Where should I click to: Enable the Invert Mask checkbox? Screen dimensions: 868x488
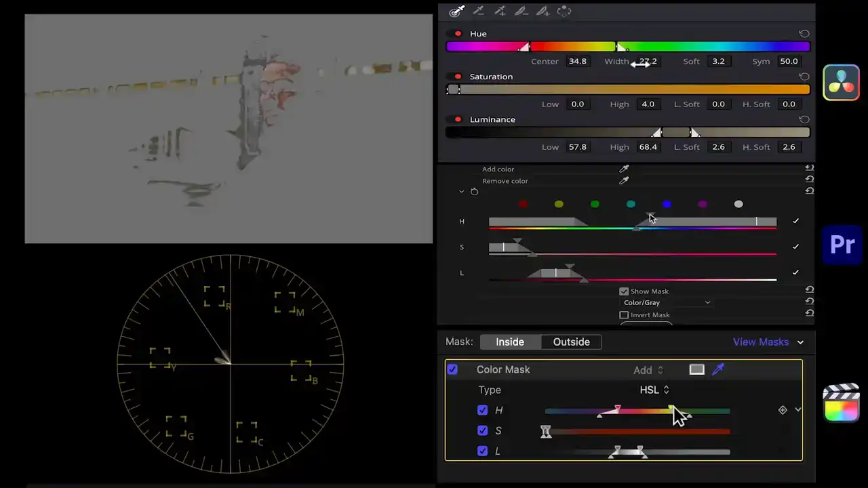[x=624, y=315]
